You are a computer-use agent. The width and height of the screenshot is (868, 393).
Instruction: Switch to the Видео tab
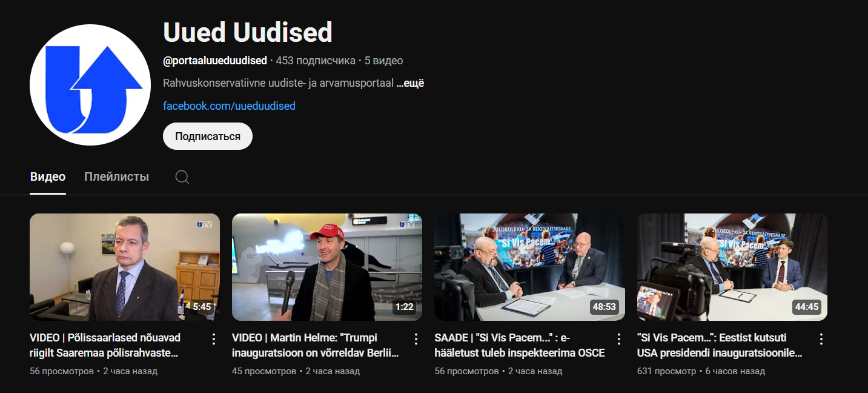coord(48,177)
